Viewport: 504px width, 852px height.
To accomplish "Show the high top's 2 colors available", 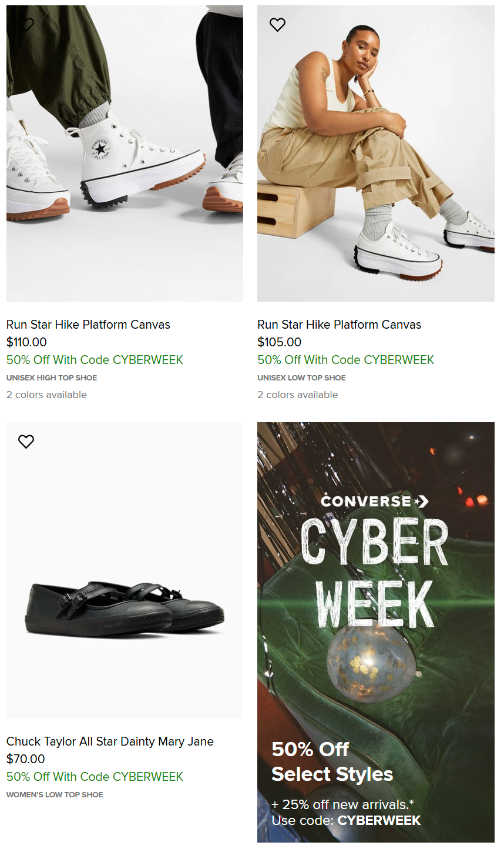I will [x=46, y=395].
